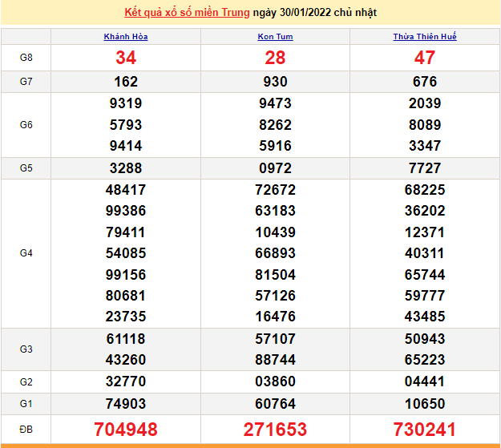Select Kon Tum special prize number 271653
Viewport: 501px width, 448px height.
276,430
